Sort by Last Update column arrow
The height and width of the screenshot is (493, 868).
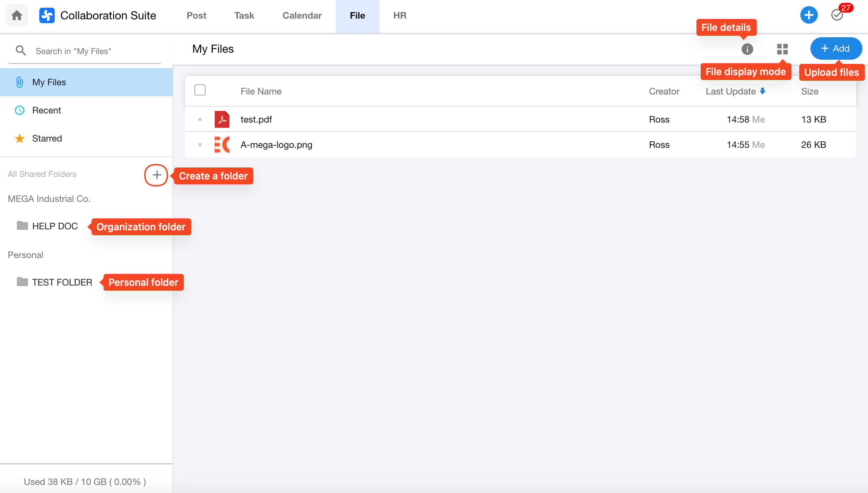coord(762,91)
